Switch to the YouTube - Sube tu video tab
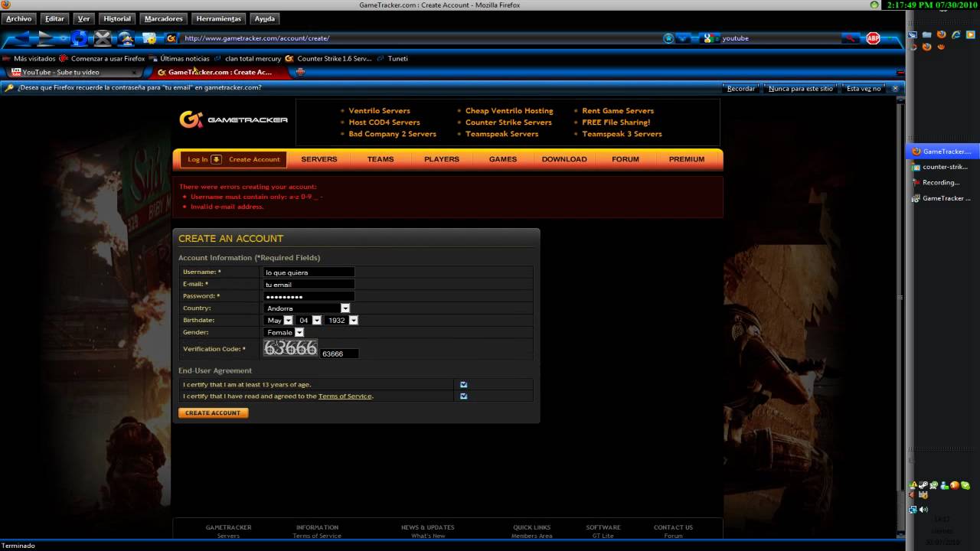Viewport: 980px width, 551px height. click(x=73, y=72)
